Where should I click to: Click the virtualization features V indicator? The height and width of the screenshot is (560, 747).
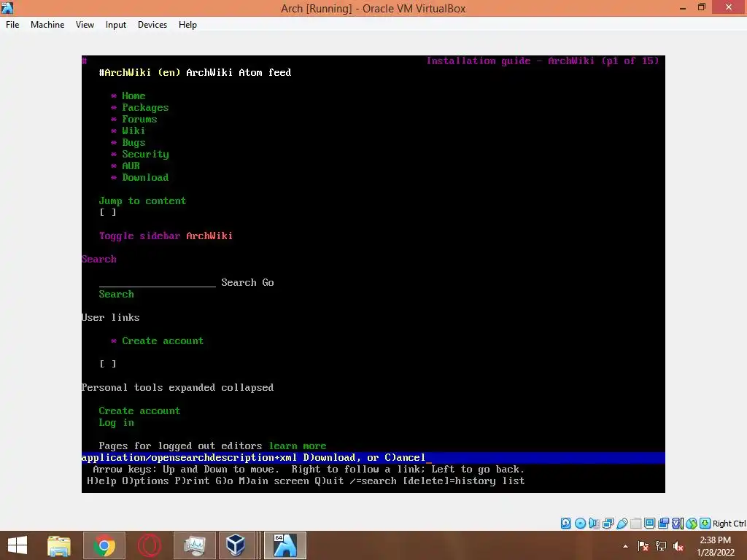678,524
